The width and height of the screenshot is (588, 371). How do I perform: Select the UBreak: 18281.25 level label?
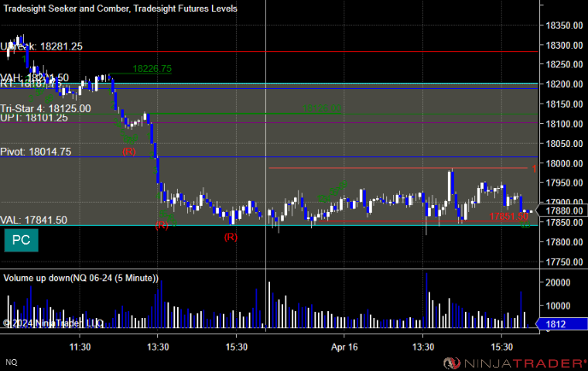41,46
